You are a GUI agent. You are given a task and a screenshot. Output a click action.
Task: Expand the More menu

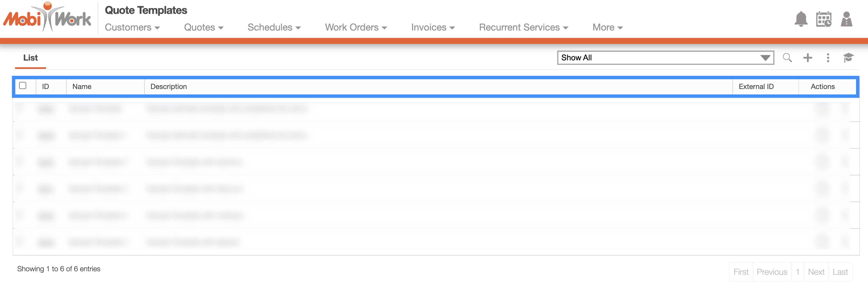tap(607, 27)
